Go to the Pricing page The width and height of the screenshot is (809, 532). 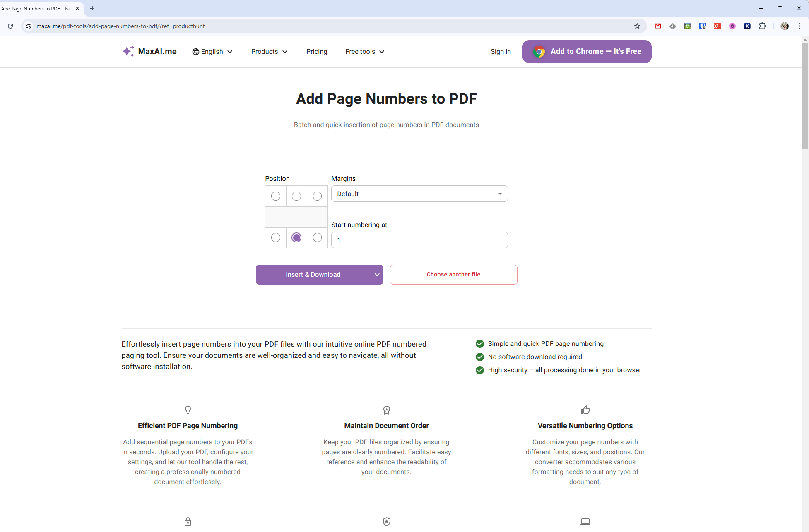coord(317,52)
